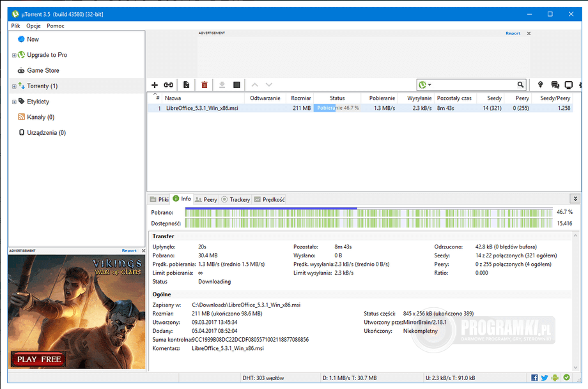
Task: Open the Pomoc menu
Action: click(56, 26)
